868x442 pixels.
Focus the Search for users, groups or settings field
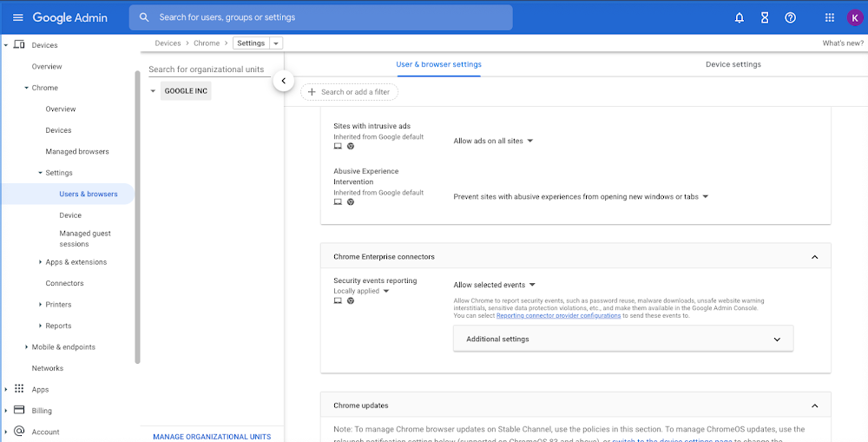[x=321, y=17]
